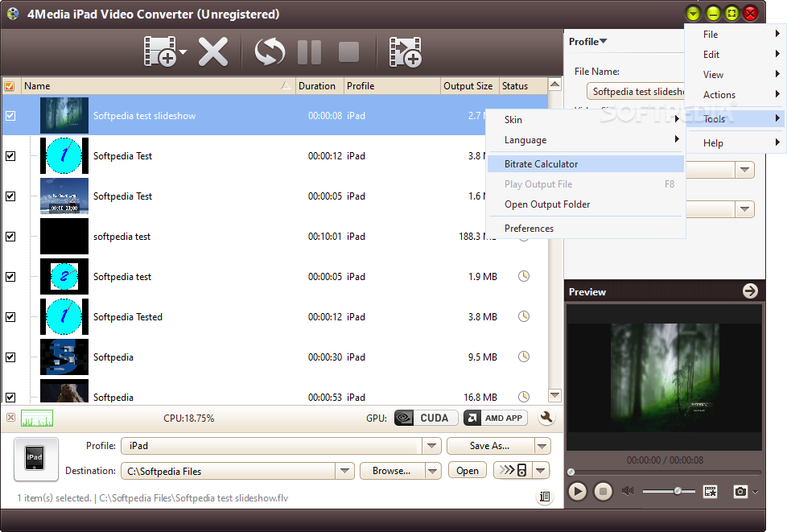
Task: Uncheck the 00:00:12 Softpedia Test checkbox
Action: tap(10, 155)
